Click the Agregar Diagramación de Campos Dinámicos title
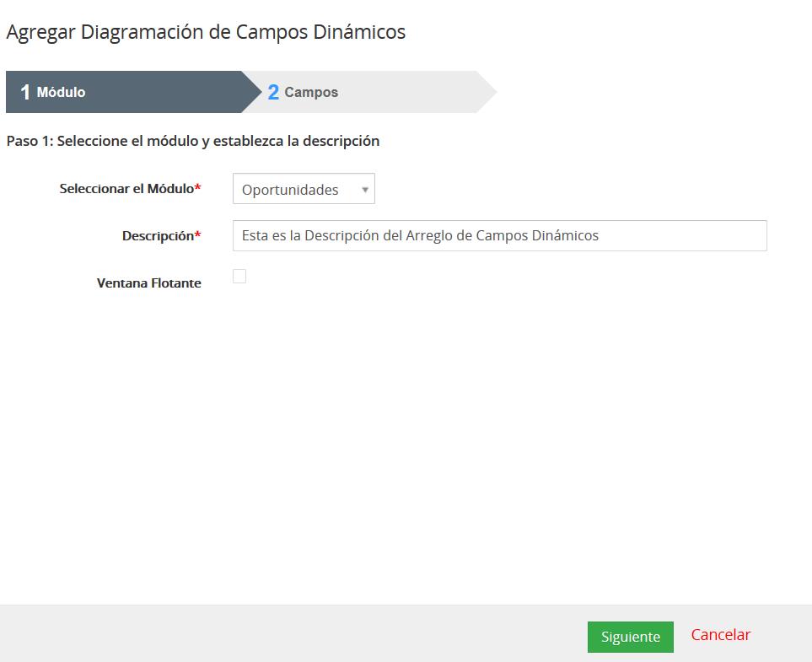Viewport: 812px width, 662px height. point(206,32)
